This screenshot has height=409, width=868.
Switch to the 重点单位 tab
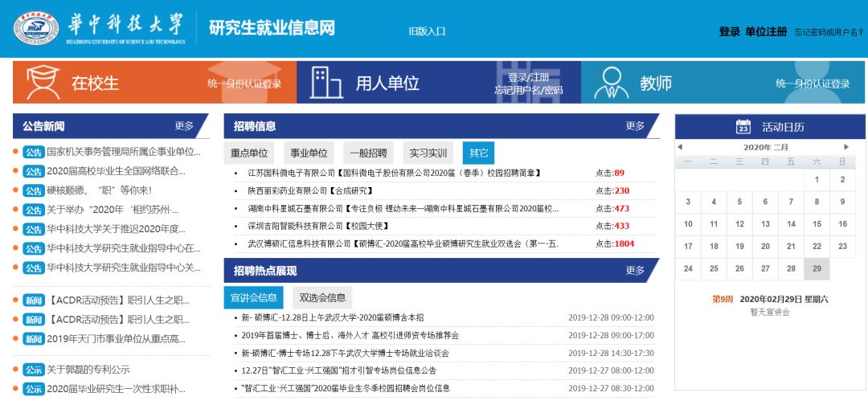[248, 153]
